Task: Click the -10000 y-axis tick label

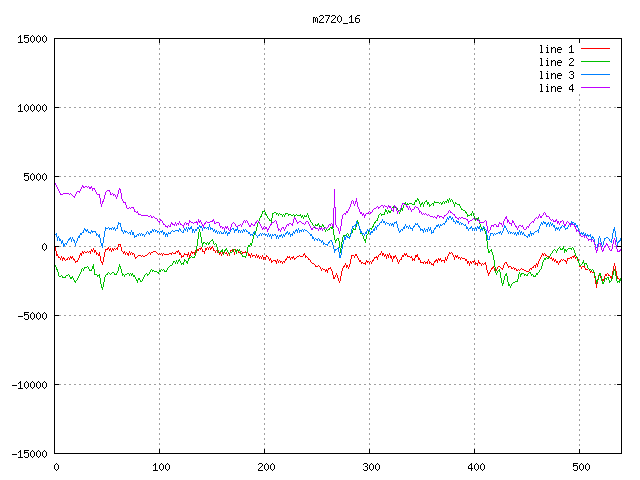Action: click(x=29, y=385)
